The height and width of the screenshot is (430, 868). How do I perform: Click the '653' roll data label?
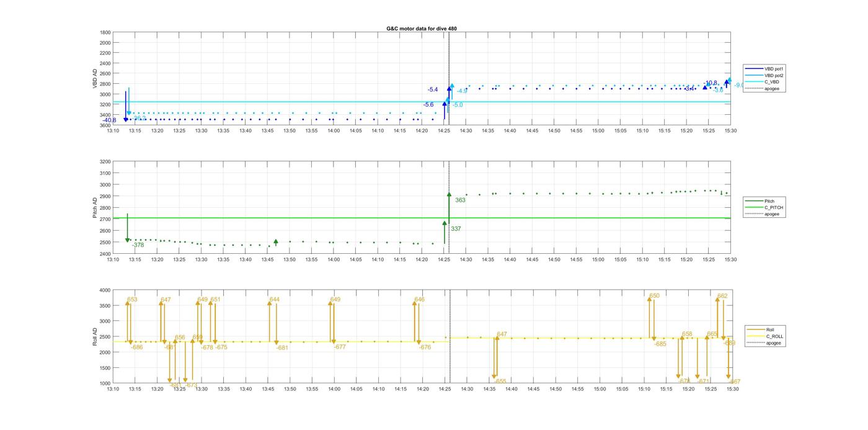click(132, 300)
